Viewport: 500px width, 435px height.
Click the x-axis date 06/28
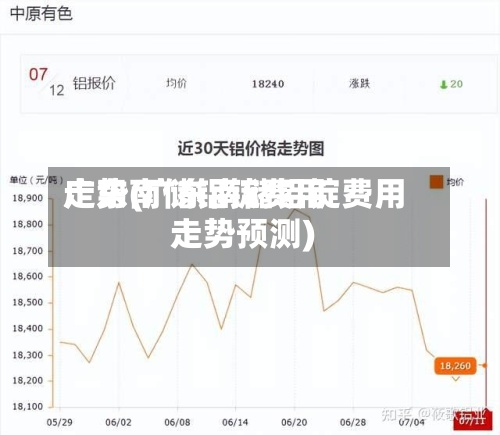click(x=353, y=423)
